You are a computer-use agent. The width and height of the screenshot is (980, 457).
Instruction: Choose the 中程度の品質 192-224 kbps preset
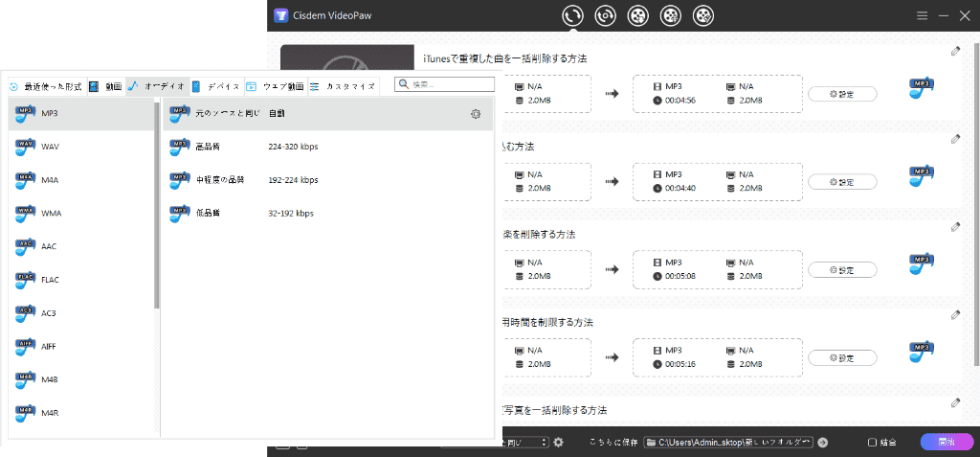click(x=327, y=180)
